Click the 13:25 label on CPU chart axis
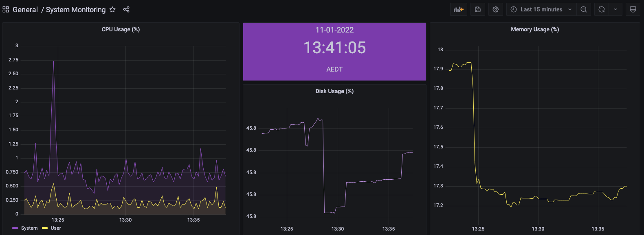Image resolution: width=644 pixels, height=235 pixels. point(58,220)
